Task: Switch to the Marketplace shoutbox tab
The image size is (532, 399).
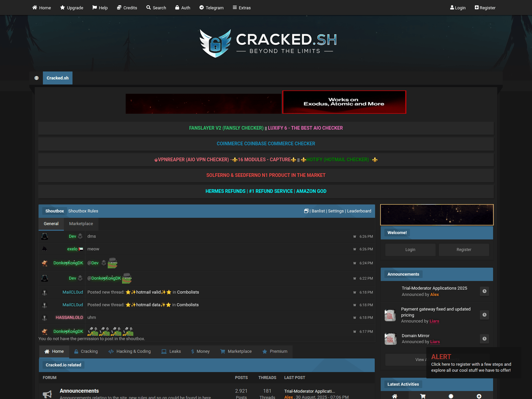Action: tap(81, 224)
